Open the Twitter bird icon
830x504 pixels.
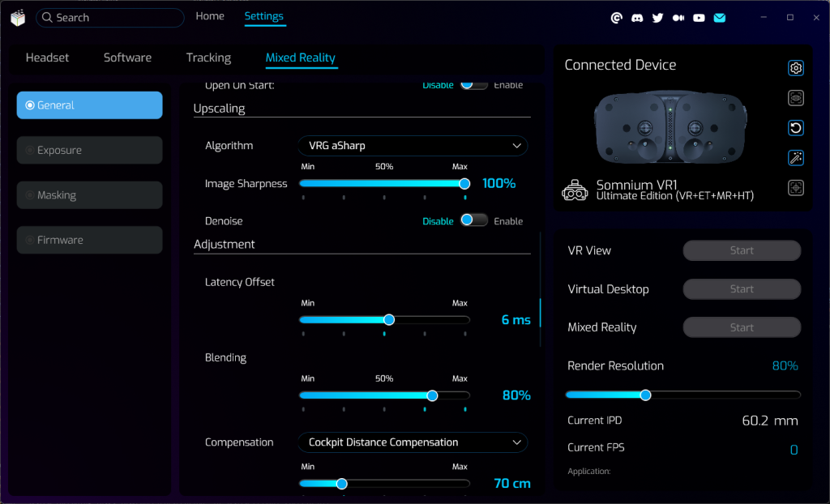click(x=657, y=18)
